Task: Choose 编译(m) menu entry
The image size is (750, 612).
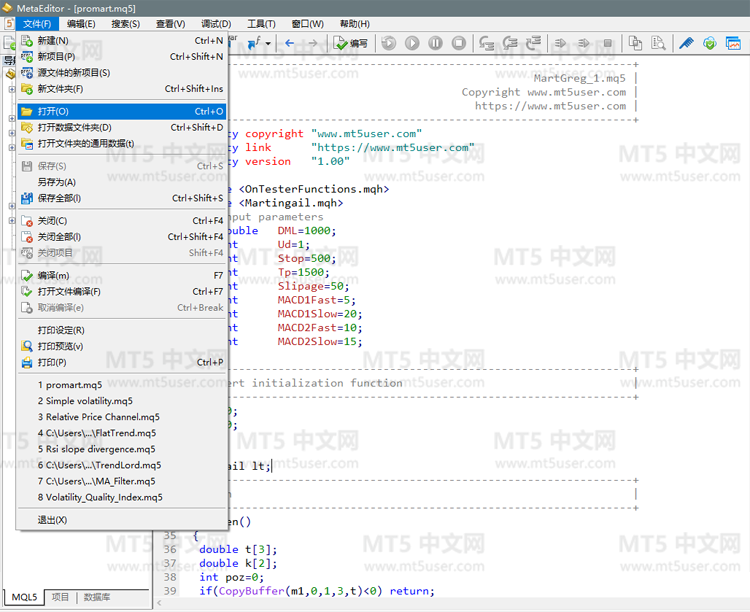Action: tap(122, 276)
